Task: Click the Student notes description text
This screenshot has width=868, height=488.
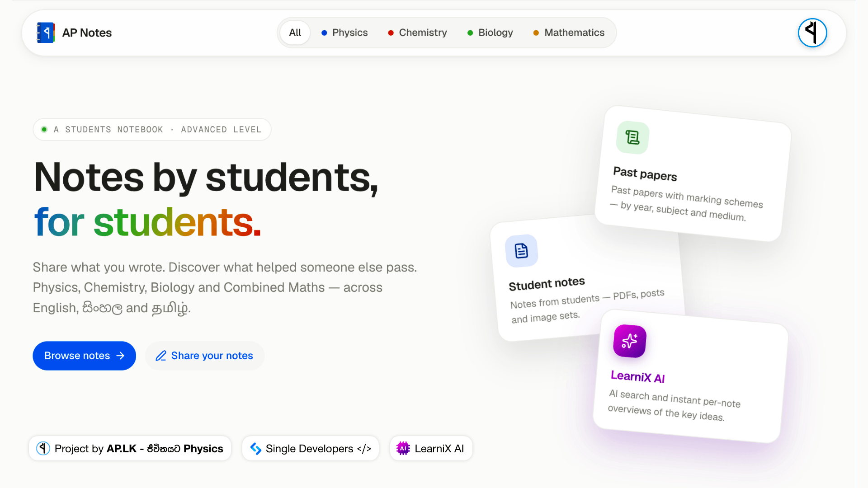Action: tap(587, 306)
